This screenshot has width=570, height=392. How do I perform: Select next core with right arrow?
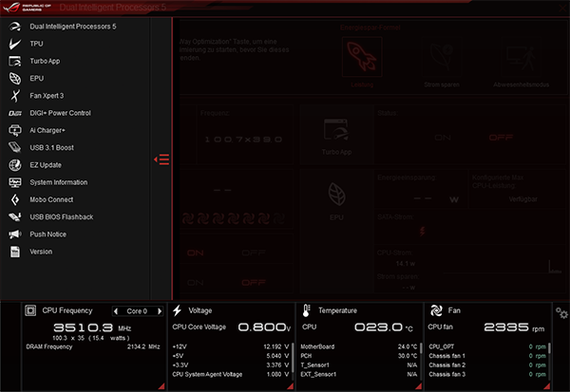[x=160, y=311]
